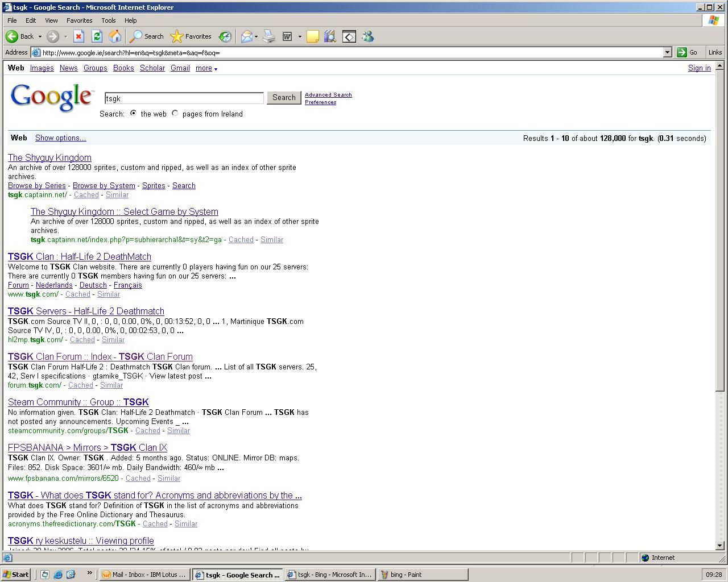Go to the browser Home page
This screenshot has width=728, height=582.
click(115, 36)
